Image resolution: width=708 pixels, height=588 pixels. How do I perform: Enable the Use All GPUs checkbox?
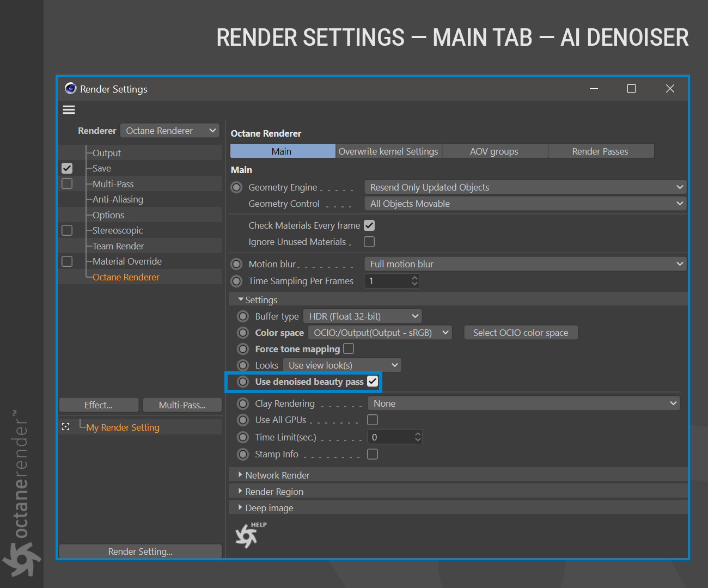[373, 420]
